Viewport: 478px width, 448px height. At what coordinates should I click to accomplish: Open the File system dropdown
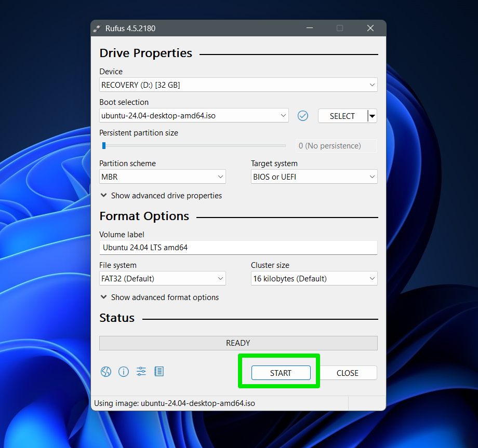163,278
